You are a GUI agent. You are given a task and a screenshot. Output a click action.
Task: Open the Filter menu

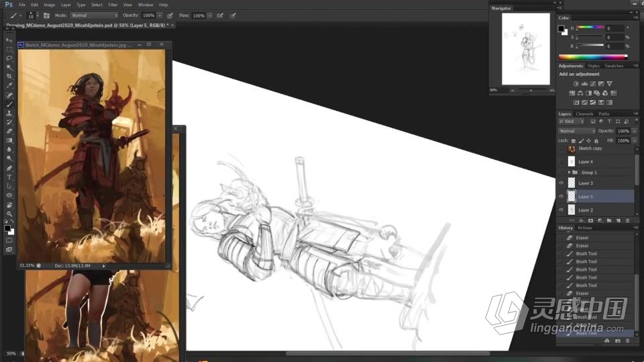coord(113,5)
